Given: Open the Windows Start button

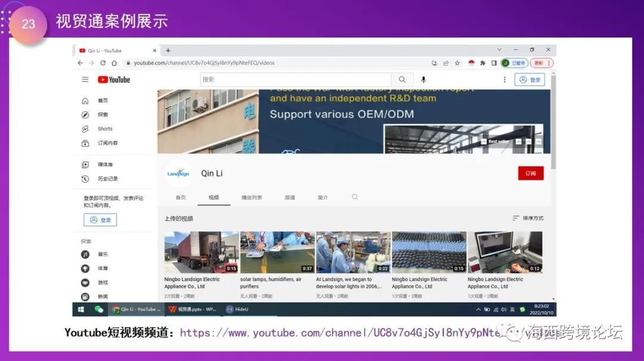Looking at the screenshot, I should 81,309.
